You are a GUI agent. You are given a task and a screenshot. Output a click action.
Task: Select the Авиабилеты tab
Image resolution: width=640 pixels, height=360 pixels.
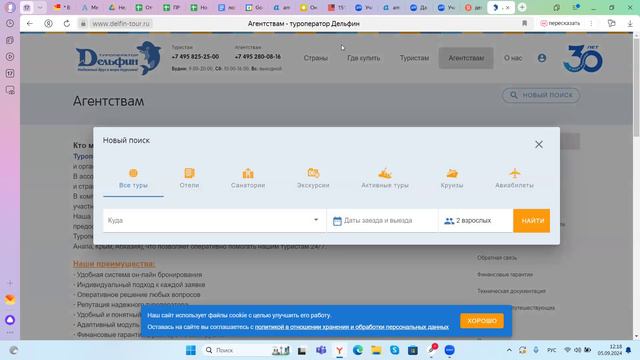pos(514,179)
